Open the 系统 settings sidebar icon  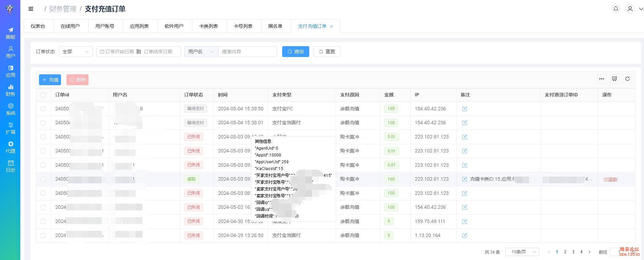click(x=10, y=109)
